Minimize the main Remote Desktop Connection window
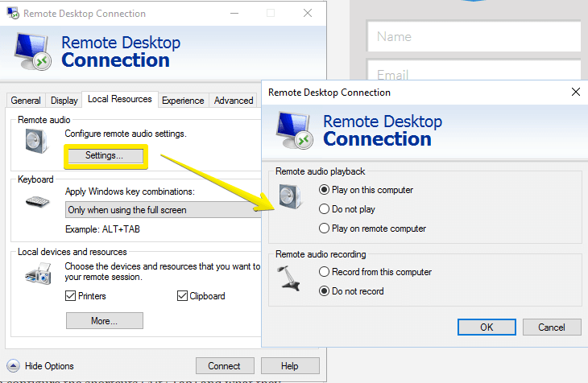The height and width of the screenshot is (383, 588). (234, 13)
